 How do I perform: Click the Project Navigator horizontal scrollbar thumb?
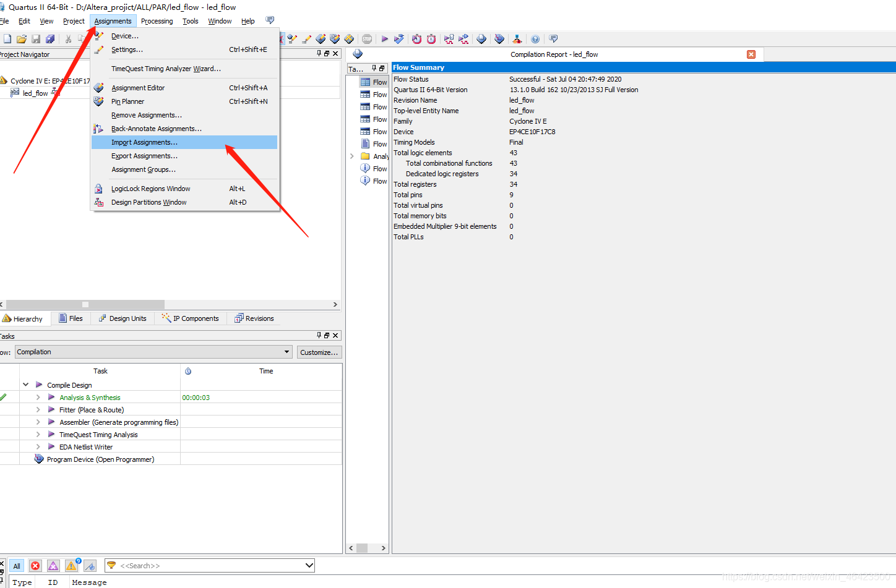(x=85, y=304)
